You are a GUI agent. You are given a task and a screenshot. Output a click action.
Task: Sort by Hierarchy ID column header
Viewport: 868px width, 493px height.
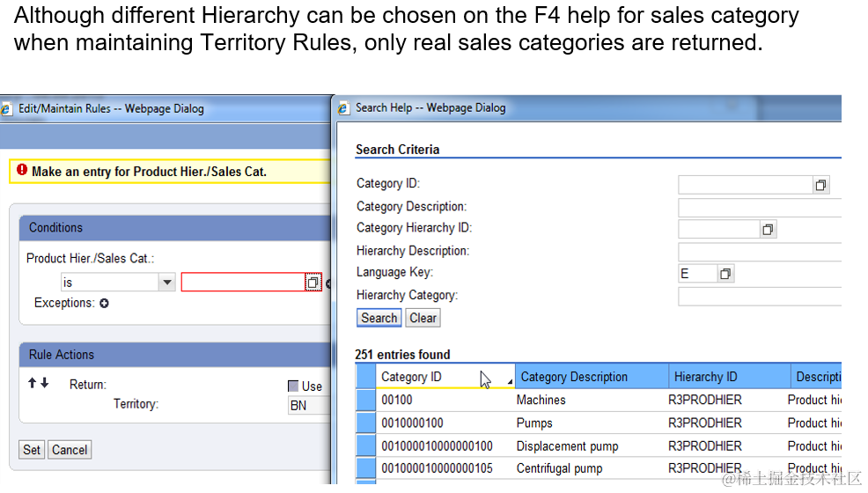point(730,376)
